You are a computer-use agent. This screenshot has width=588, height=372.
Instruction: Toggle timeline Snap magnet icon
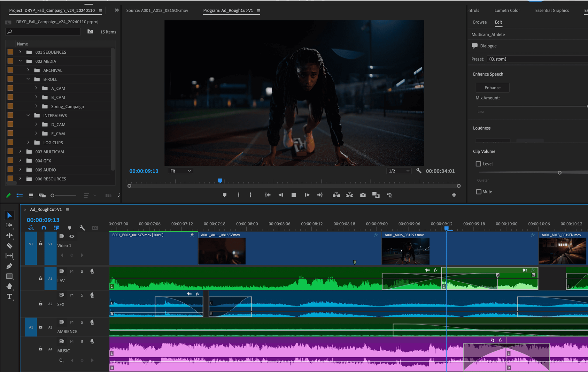coord(44,228)
